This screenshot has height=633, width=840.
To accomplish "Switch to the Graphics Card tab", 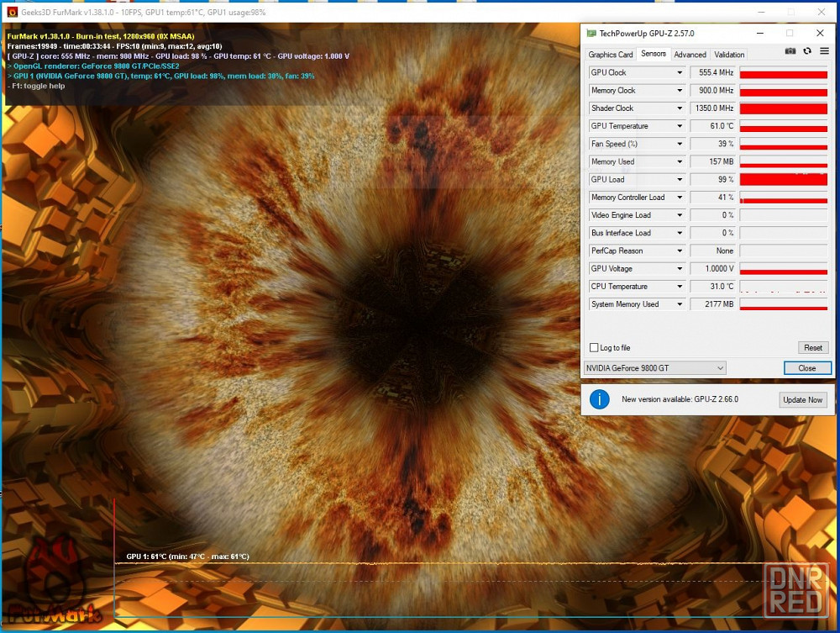I will coord(610,54).
